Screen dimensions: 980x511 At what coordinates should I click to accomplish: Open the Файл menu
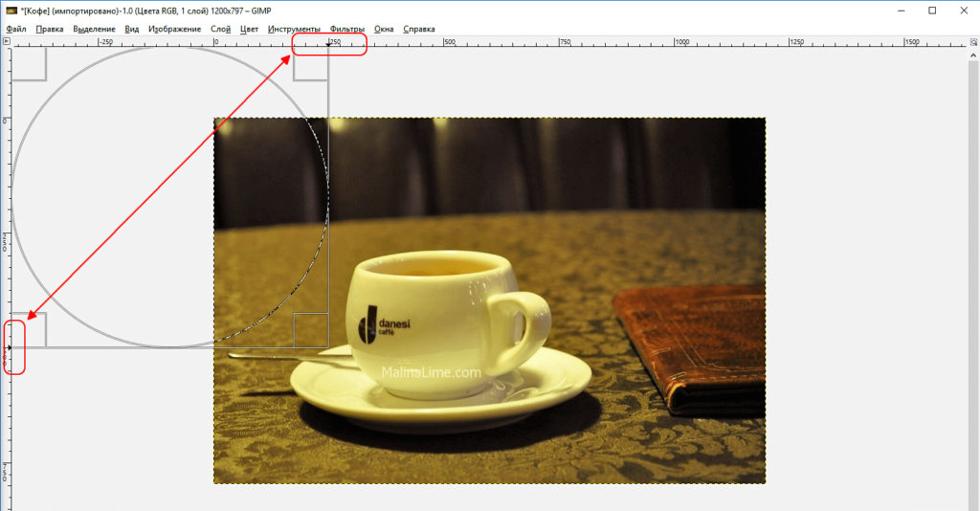click(x=16, y=29)
